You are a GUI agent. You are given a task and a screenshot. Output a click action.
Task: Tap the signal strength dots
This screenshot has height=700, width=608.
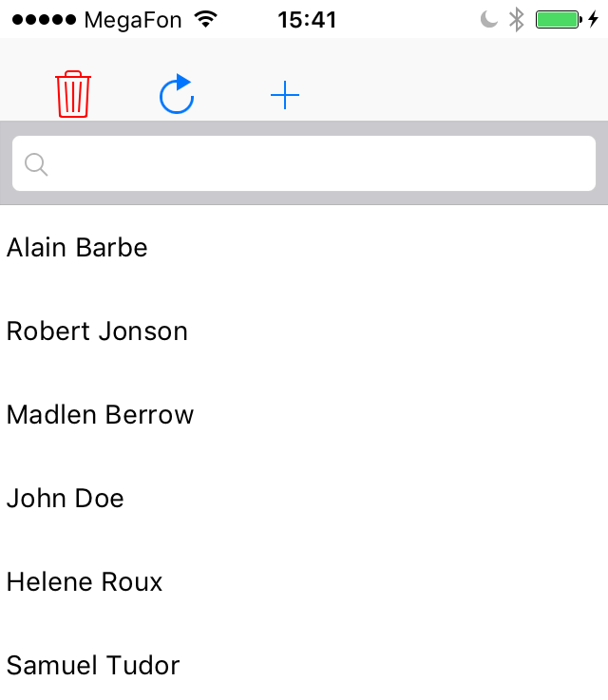(x=45, y=20)
